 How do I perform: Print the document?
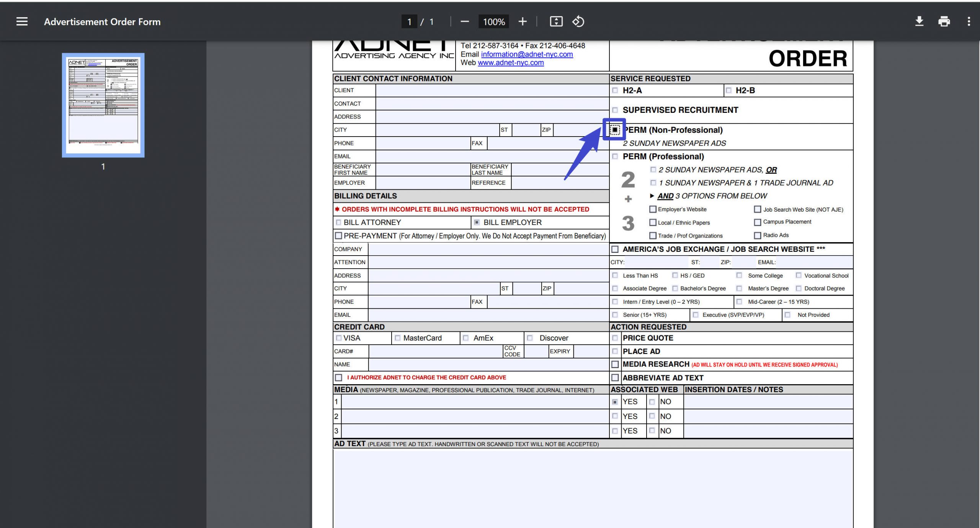tap(944, 21)
